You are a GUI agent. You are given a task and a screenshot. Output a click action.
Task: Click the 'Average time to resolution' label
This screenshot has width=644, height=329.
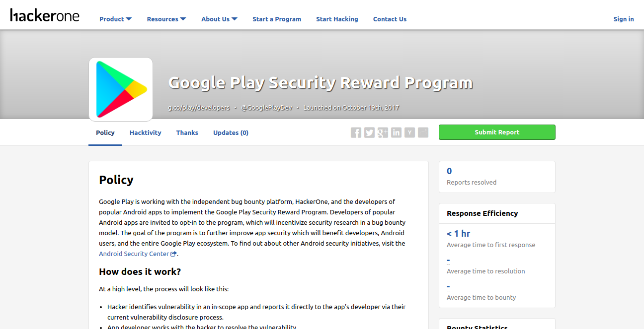(486, 271)
